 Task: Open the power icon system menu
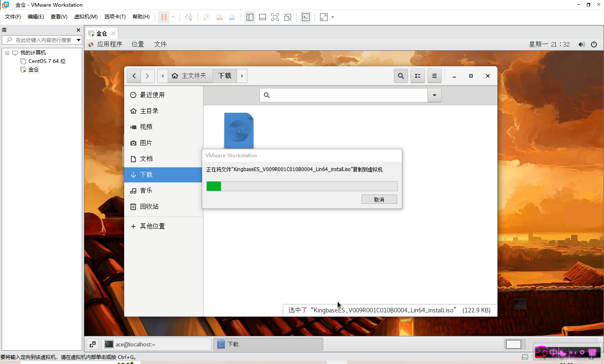pos(594,44)
